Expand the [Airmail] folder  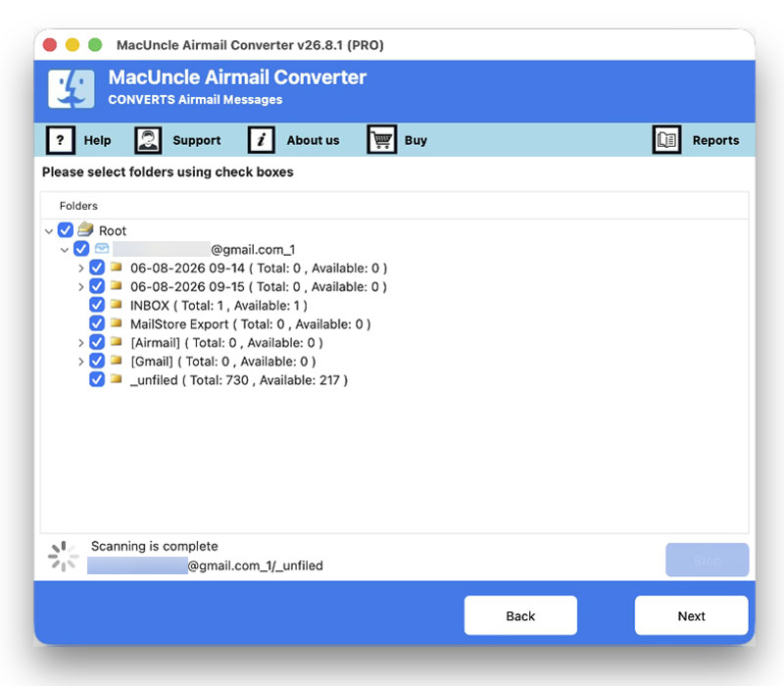80,342
